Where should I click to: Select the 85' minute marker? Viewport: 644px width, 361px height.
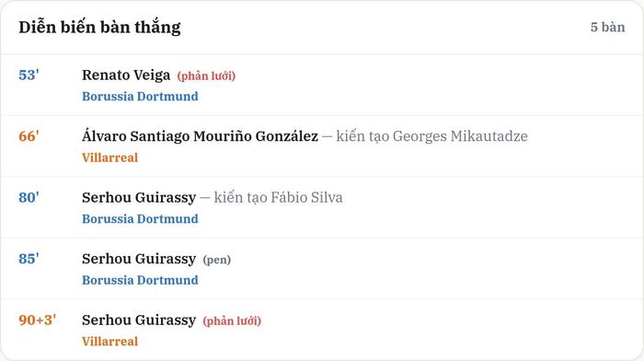[29, 259]
